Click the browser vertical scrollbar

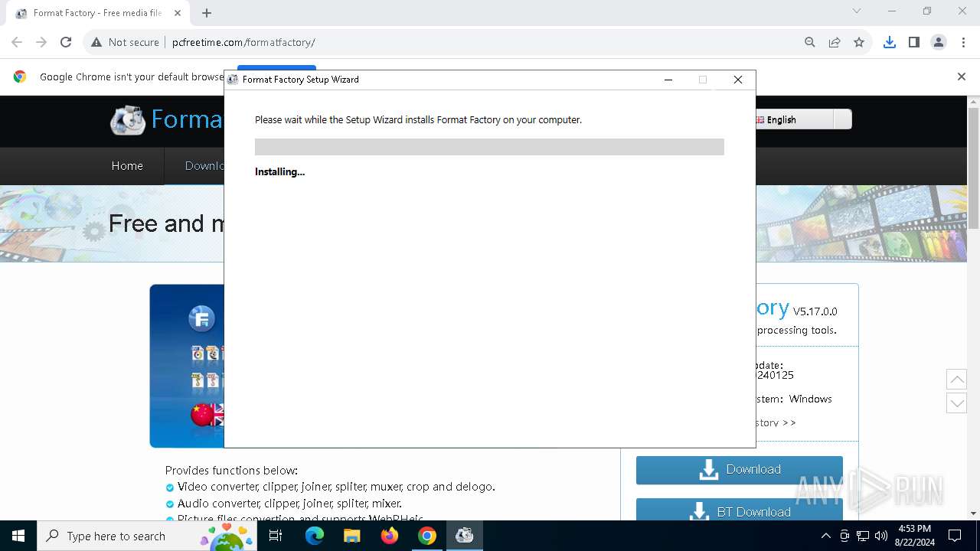coord(974,168)
